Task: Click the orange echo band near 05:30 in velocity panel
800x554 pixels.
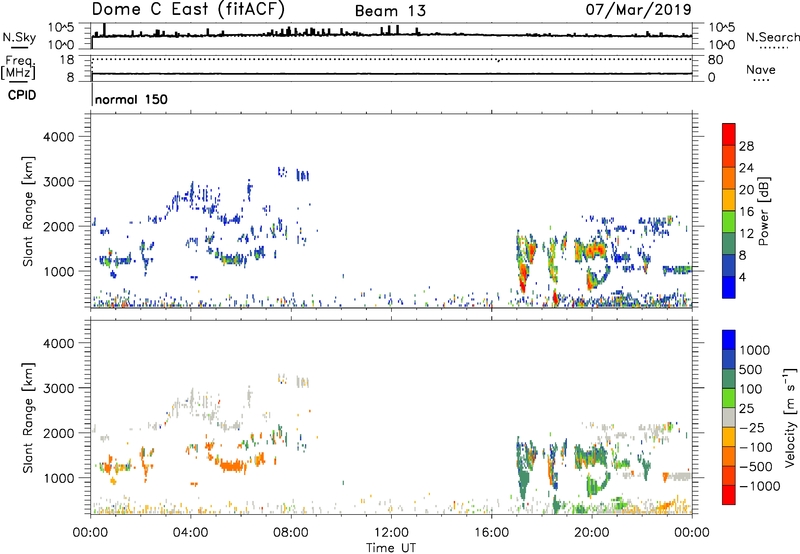Action: click(232, 465)
